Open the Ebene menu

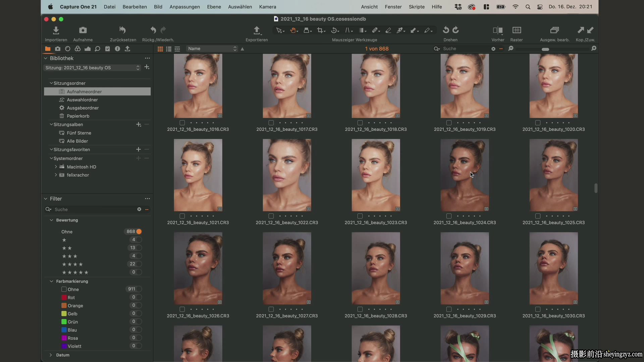point(214,7)
